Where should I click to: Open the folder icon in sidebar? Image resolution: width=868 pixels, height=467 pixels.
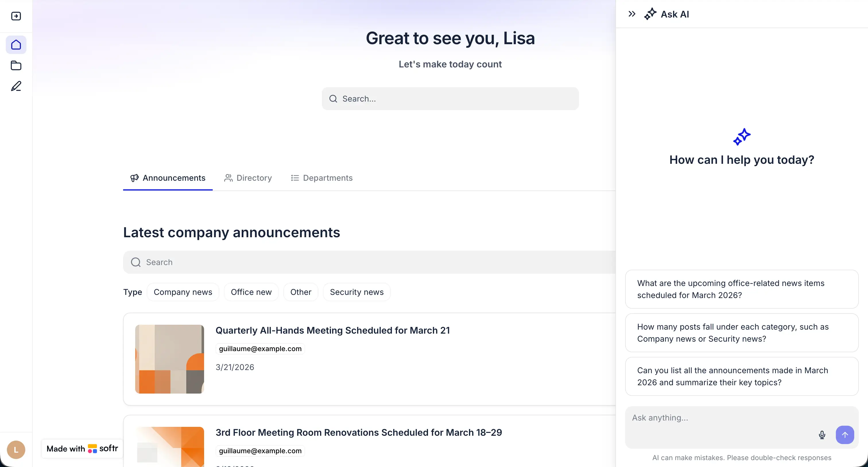point(16,66)
